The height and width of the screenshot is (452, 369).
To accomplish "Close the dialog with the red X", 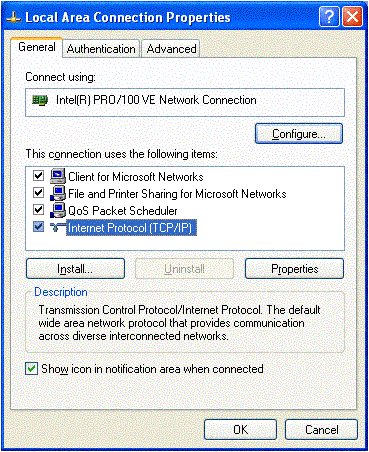I will point(353,17).
